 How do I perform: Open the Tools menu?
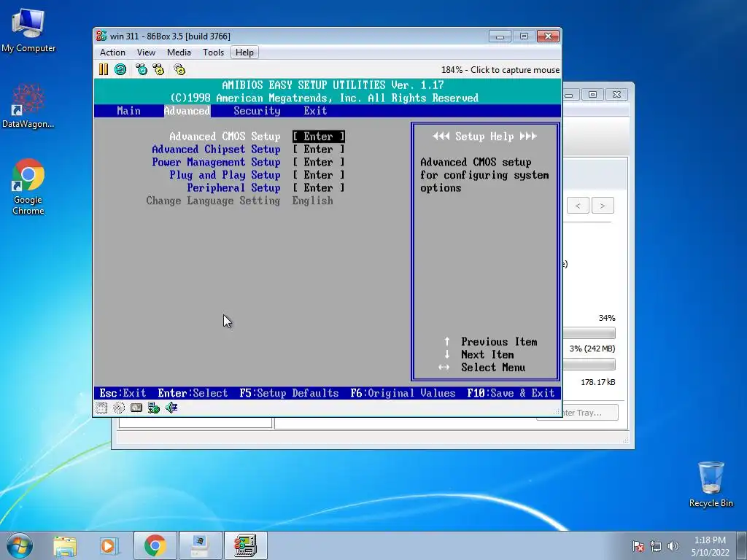click(x=213, y=52)
